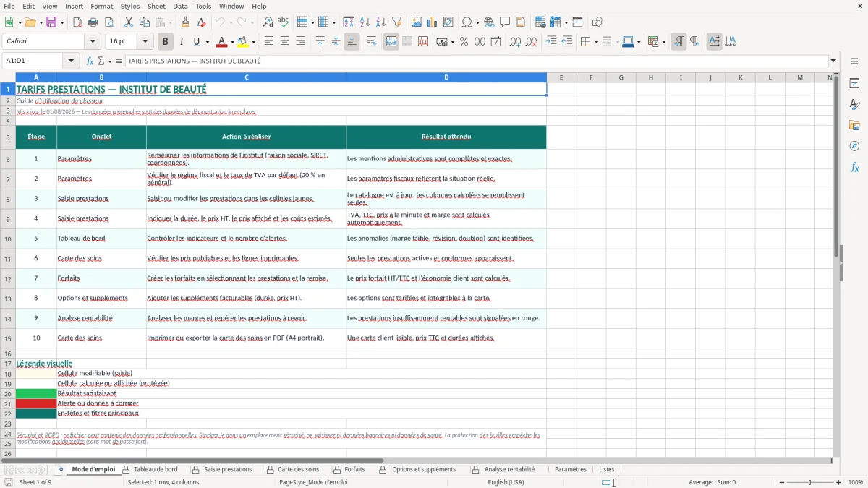Click the Copy icon

144,22
